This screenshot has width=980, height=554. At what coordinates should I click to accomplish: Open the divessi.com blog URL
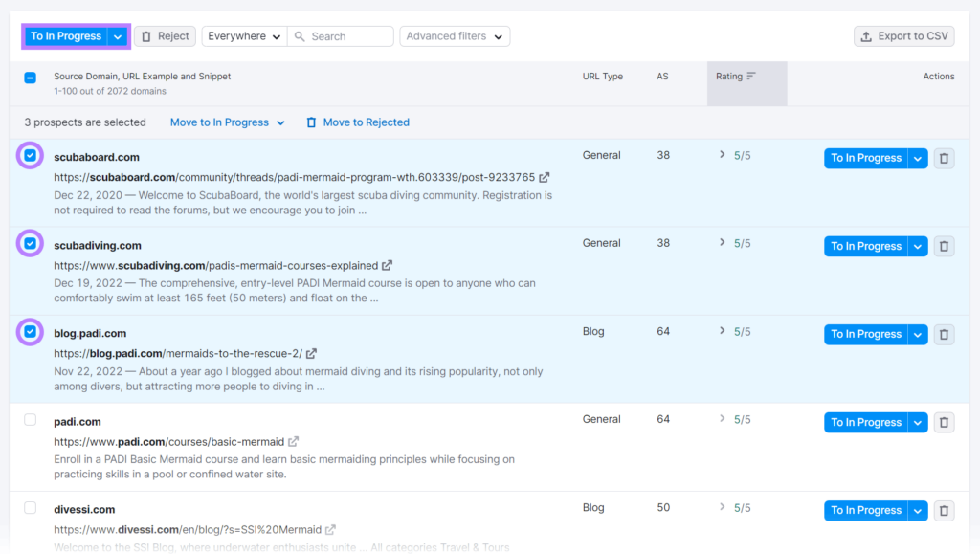click(x=188, y=530)
